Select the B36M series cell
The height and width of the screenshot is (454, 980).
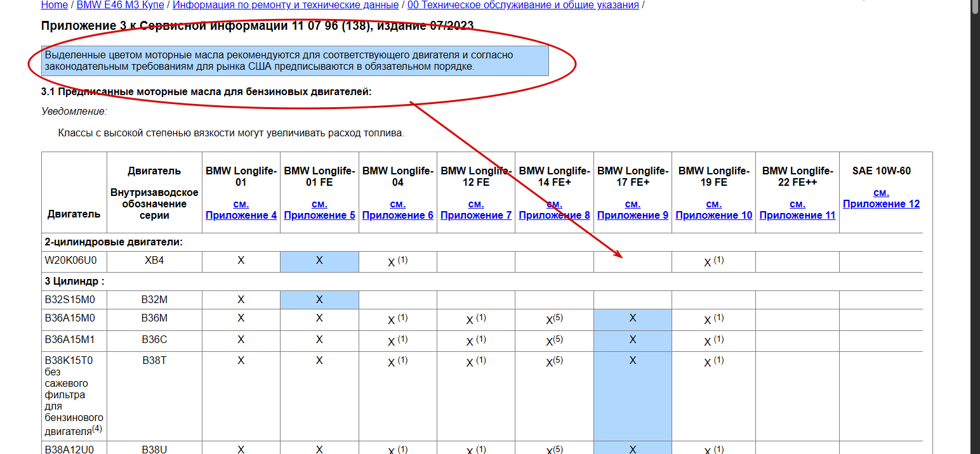coord(155,320)
